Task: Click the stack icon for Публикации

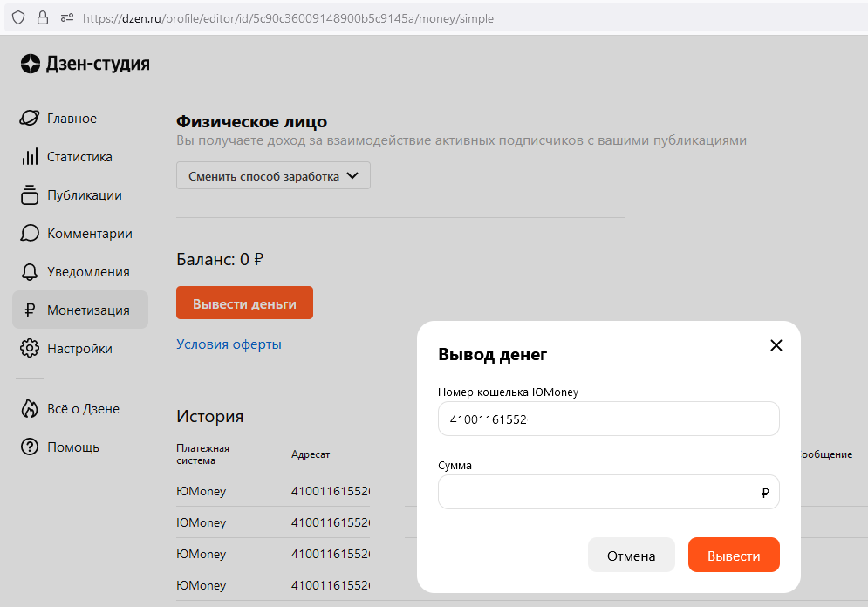Action: 30,194
